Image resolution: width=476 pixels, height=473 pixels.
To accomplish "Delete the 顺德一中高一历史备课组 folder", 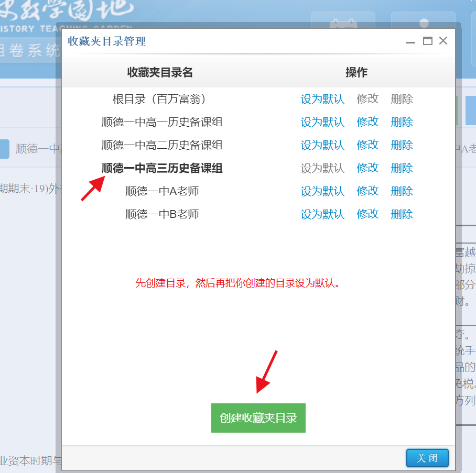I will coord(402,122).
